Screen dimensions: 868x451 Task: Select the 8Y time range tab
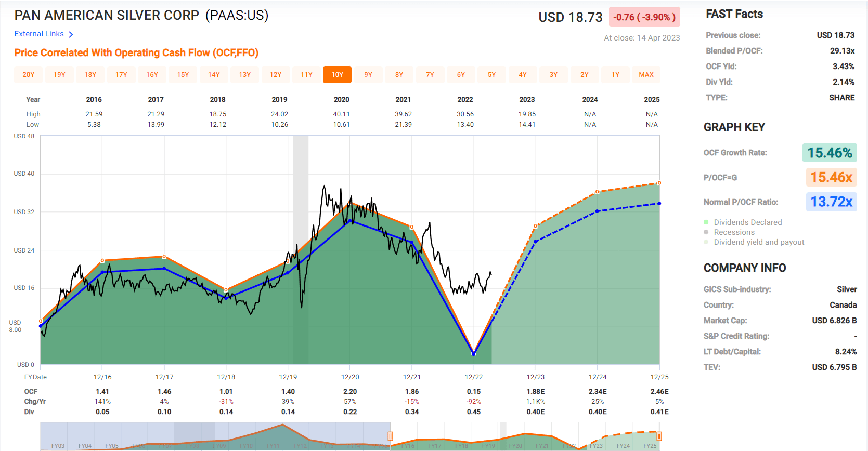[x=399, y=75]
